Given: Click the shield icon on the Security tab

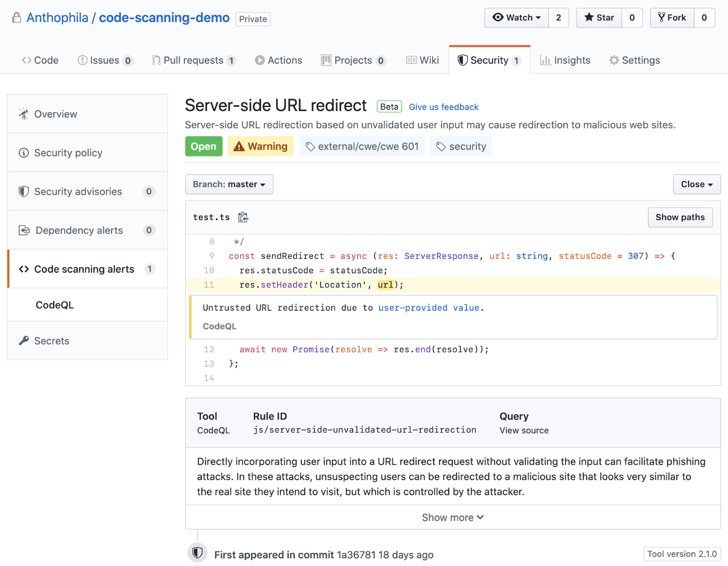Looking at the screenshot, I should (x=463, y=60).
